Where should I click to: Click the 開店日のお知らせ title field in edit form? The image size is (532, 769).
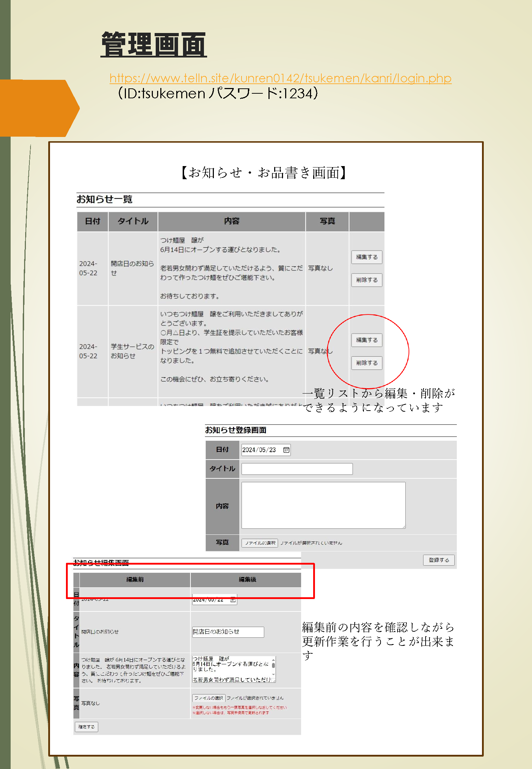pos(228,632)
